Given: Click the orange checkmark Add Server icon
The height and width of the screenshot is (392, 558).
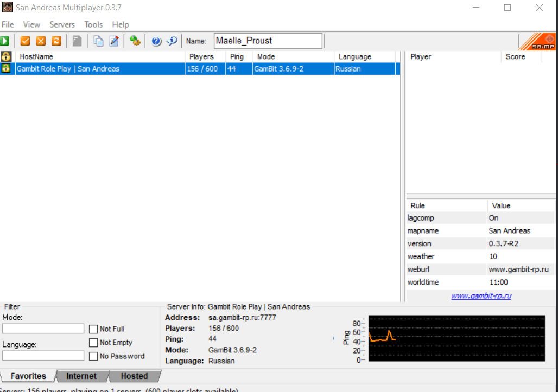Looking at the screenshot, I should click(x=25, y=41).
